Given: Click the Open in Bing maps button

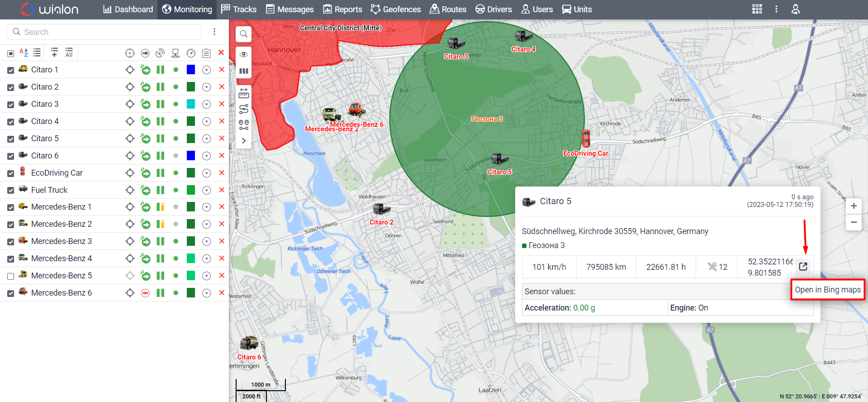Looking at the screenshot, I should click(827, 290).
